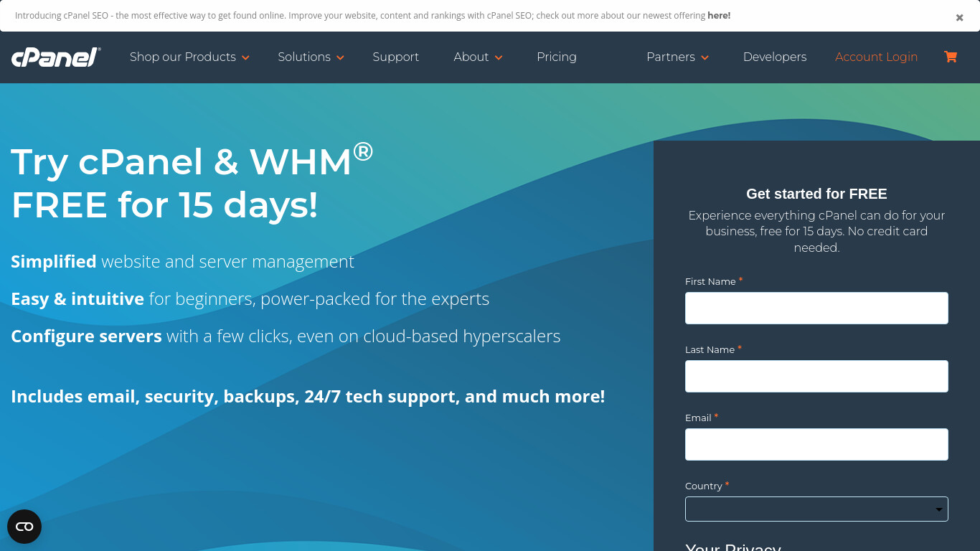Open the Pricing page
Image resolution: width=980 pixels, height=551 pixels.
click(x=557, y=57)
